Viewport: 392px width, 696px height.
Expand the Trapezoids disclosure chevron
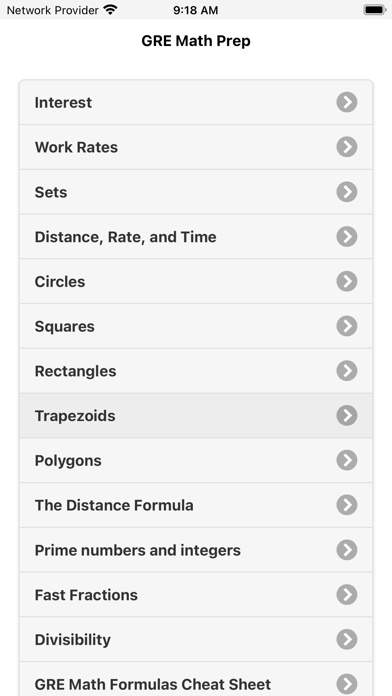(x=347, y=415)
